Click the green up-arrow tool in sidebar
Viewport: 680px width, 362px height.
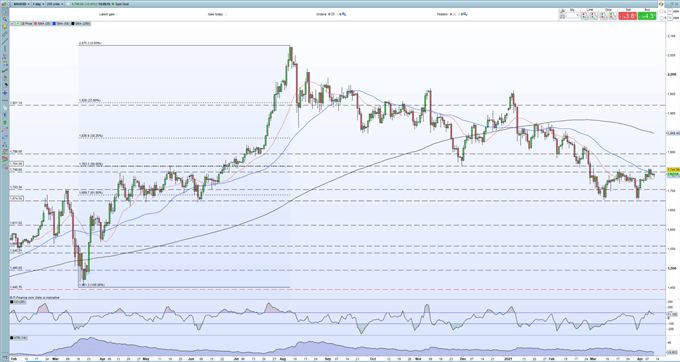click(5, 122)
